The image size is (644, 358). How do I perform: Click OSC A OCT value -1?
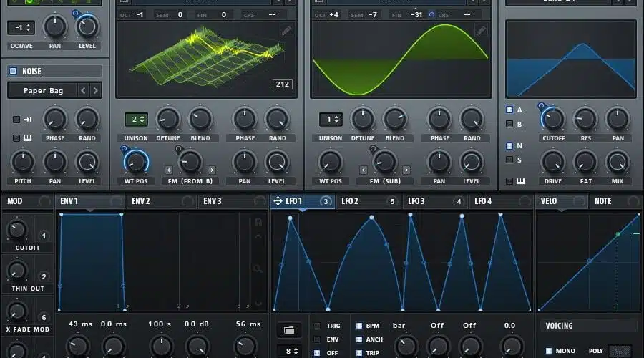click(140, 15)
